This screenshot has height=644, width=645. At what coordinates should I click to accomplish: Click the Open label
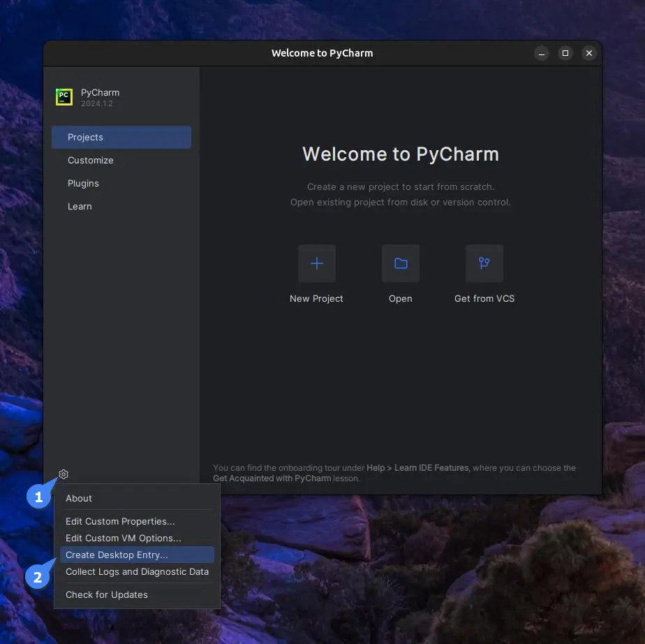tap(401, 299)
